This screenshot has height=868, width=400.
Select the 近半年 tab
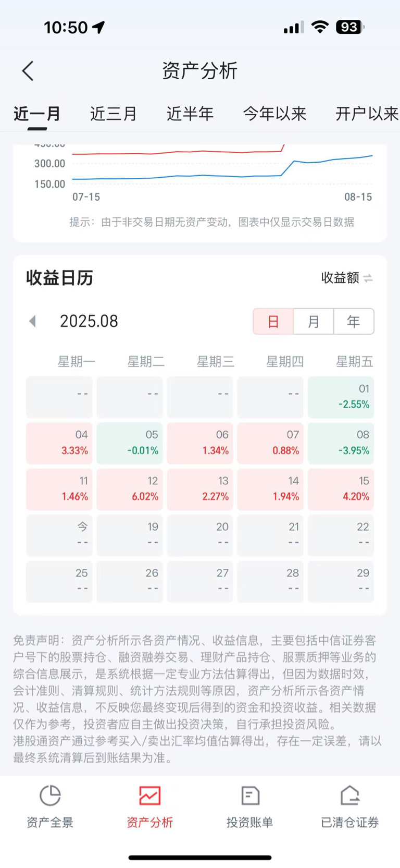point(190,114)
